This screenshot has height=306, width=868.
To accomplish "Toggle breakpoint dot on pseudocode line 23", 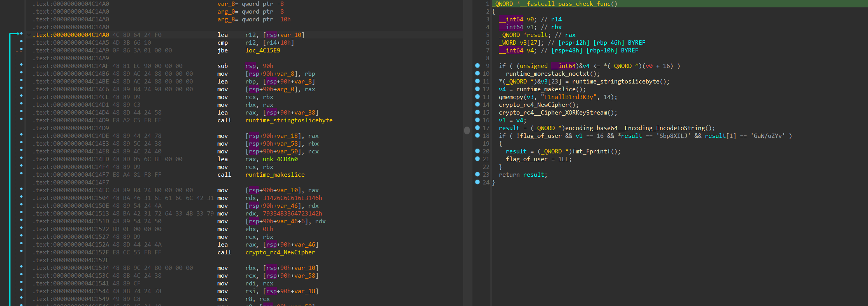I will (477, 174).
